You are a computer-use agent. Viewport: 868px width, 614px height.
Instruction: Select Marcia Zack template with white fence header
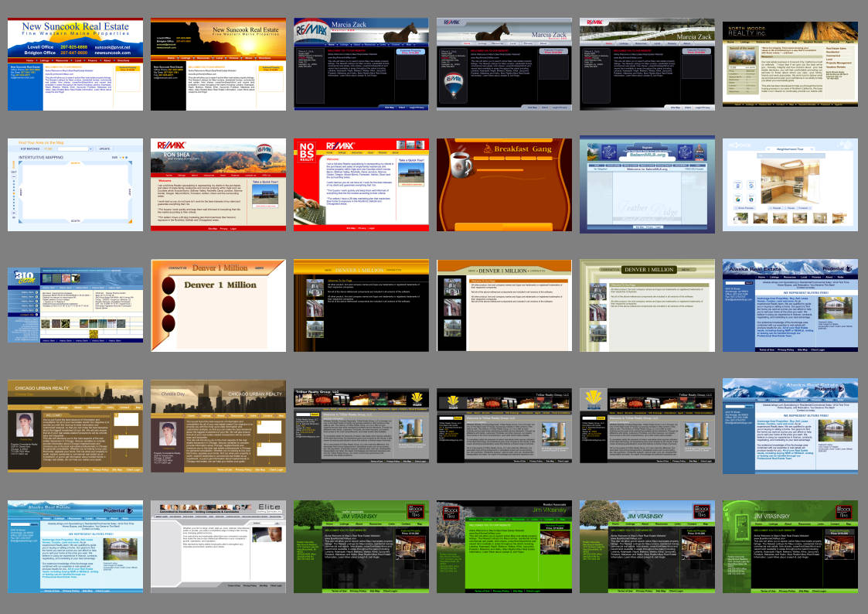tap(647, 64)
